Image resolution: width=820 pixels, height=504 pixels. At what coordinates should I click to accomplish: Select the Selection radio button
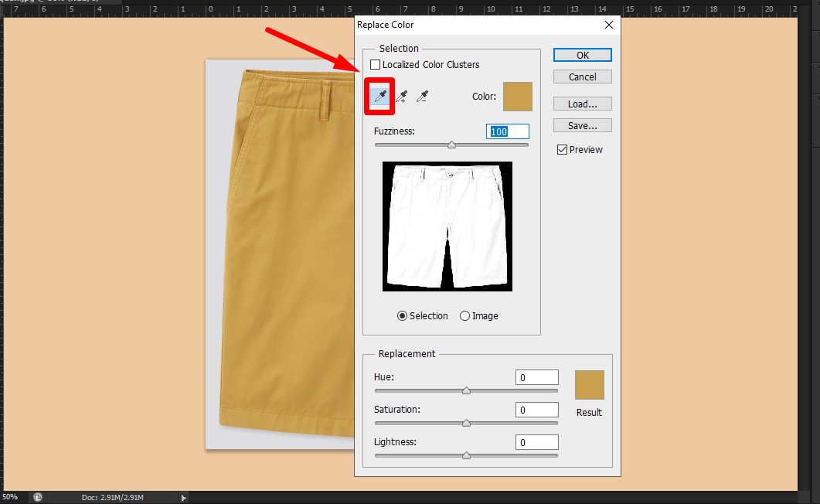pos(403,315)
